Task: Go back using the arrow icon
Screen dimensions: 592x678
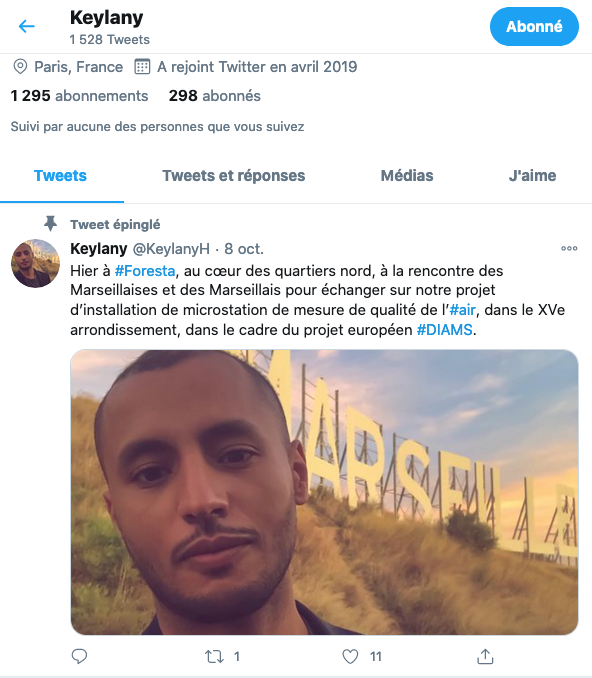Action: click(x=26, y=26)
